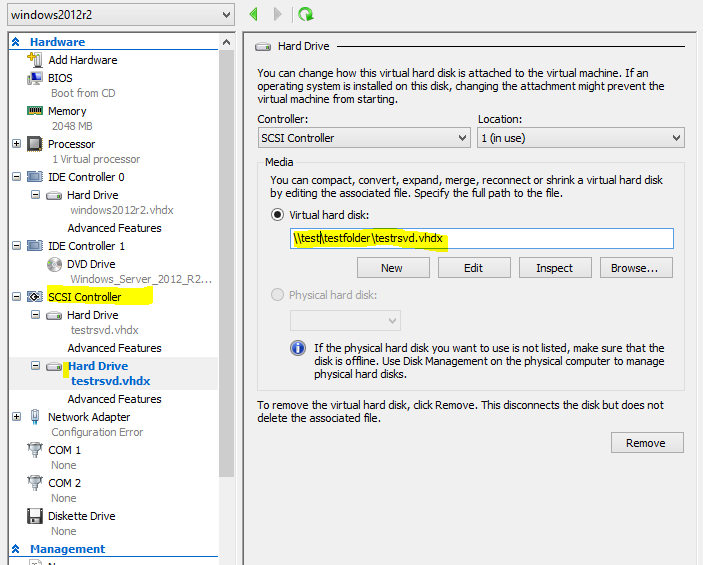The height and width of the screenshot is (565, 703).
Task: Open the Location dropdown showing 1 (in use)
Action: coord(581,138)
